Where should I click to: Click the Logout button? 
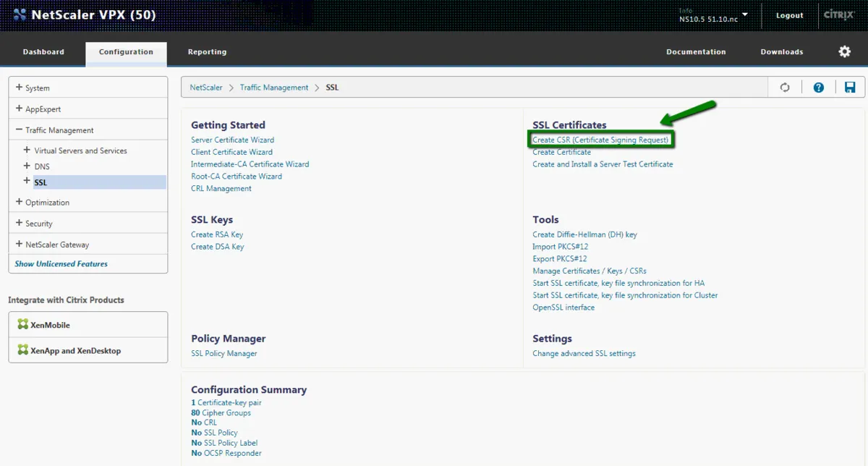(x=790, y=15)
